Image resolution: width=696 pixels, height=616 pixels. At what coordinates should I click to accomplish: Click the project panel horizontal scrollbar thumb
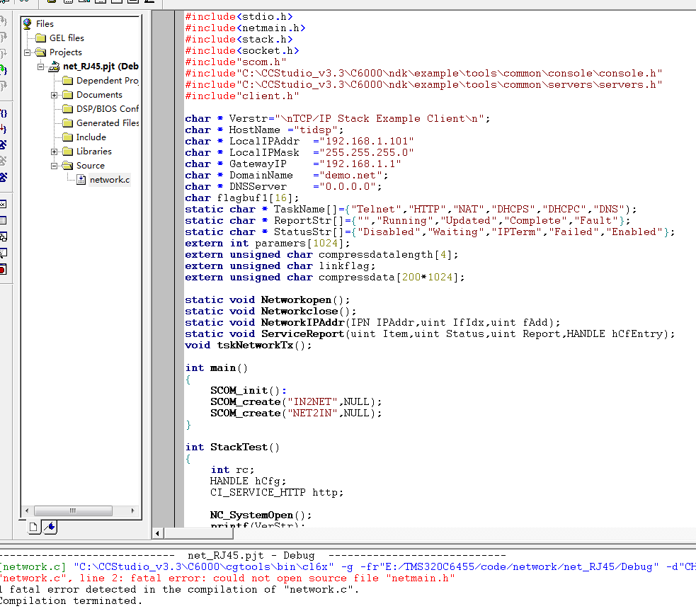point(73,511)
